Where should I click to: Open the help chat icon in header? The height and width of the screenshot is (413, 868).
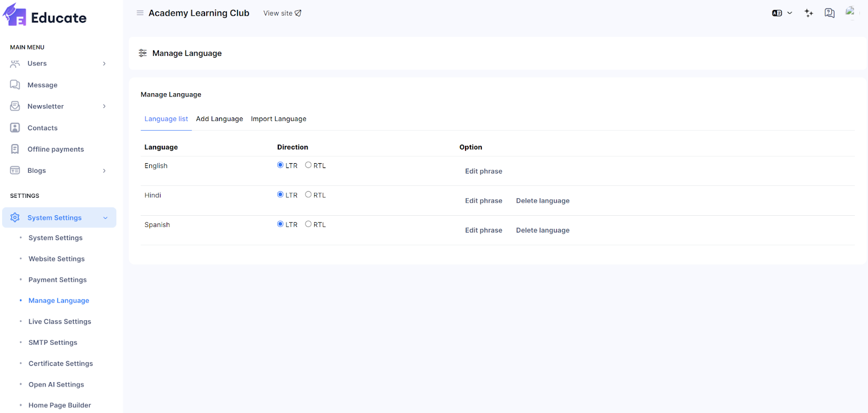(x=829, y=13)
